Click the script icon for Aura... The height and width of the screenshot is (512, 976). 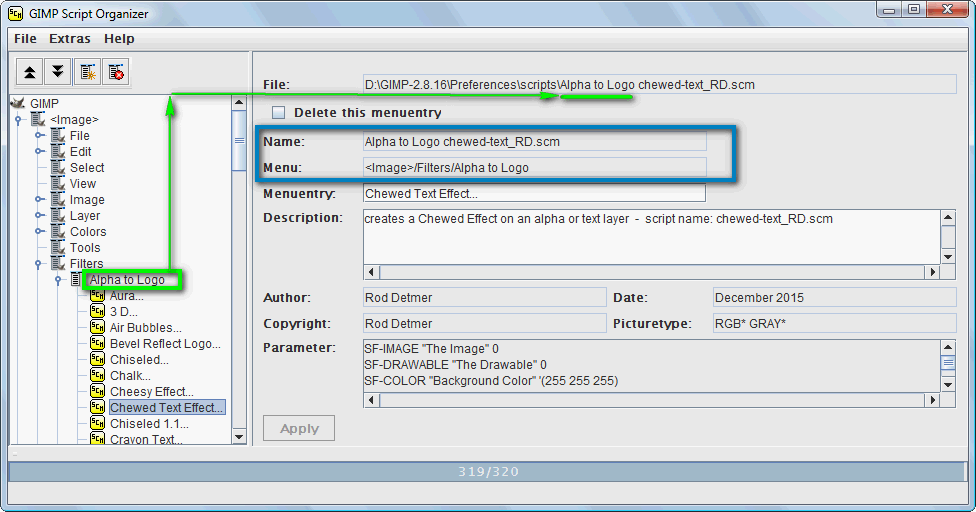[97, 296]
